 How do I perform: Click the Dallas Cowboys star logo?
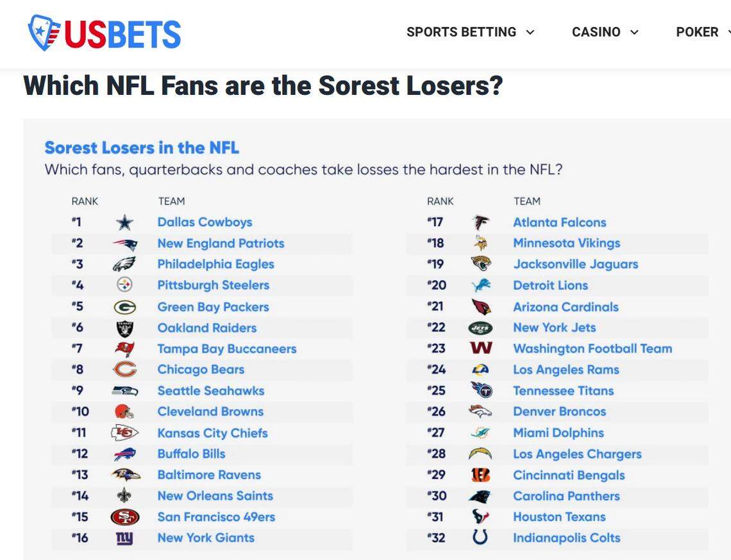click(x=124, y=222)
